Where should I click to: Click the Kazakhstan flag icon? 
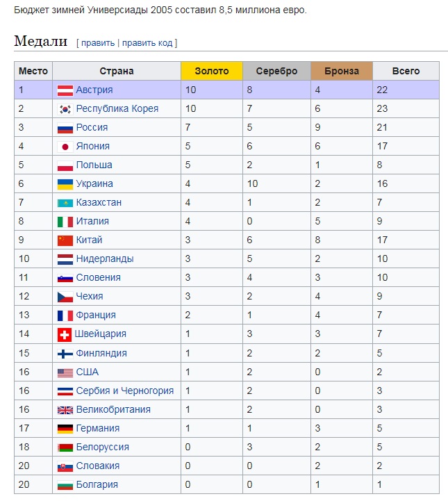tap(65, 203)
